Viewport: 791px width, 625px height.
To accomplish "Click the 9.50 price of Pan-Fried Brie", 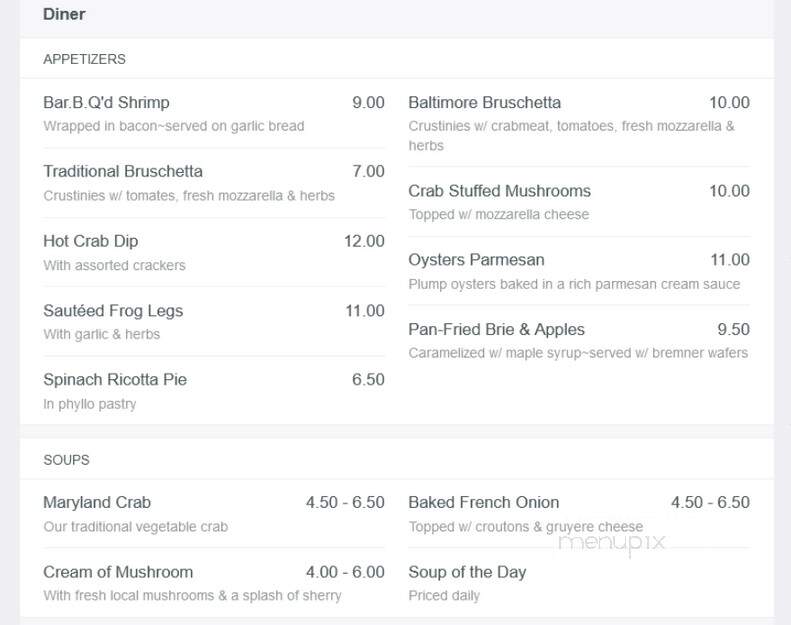I will tap(733, 329).
